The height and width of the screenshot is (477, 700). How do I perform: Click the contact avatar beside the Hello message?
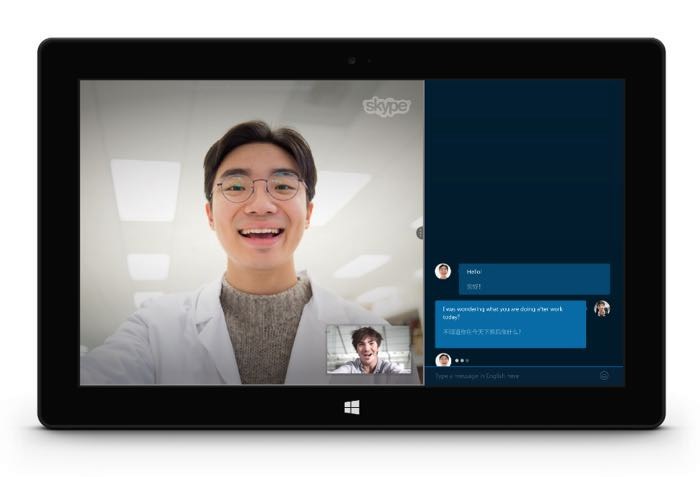tap(443, 271)
